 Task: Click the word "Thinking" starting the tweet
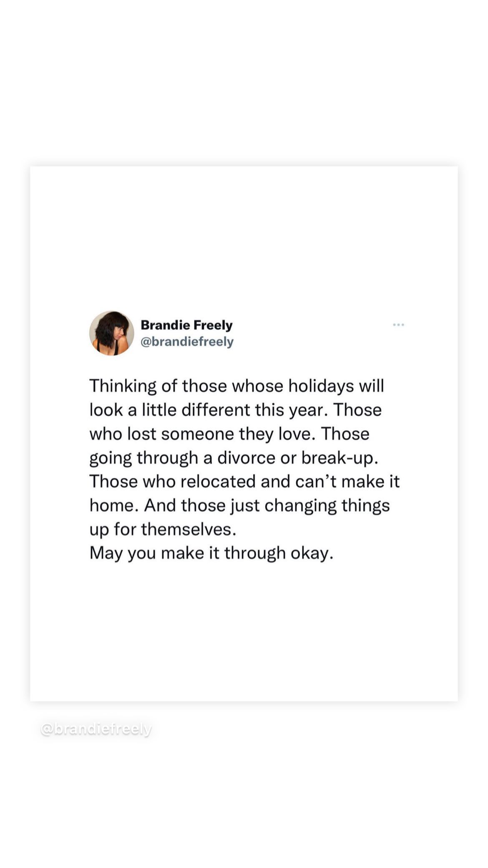(x=123, y=386)
